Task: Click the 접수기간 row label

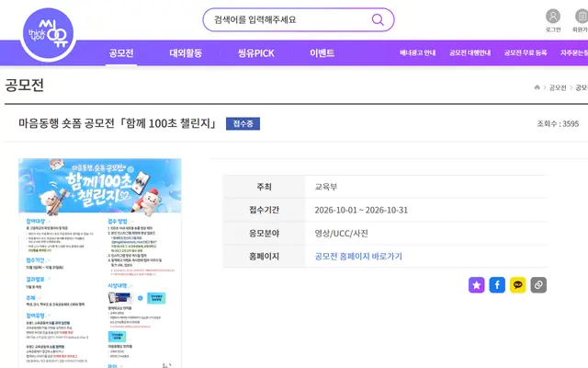Action: pos(264,210)
